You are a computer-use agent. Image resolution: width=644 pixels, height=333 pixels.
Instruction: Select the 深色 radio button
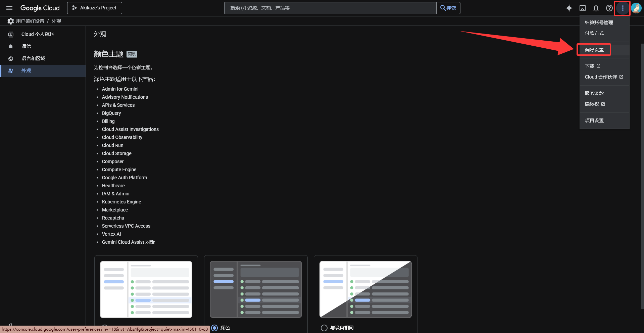click(214, 328)
